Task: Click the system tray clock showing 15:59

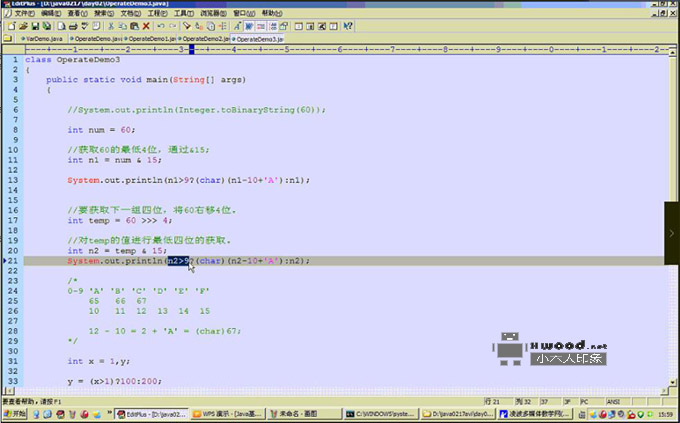Action: click(666, 415)
